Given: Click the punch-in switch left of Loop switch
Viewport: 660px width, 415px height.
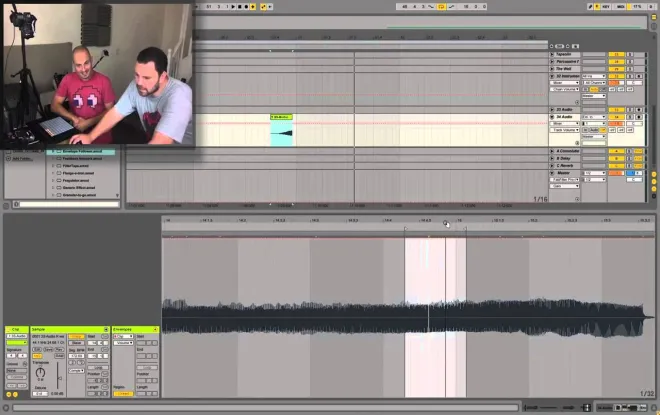Looking at the screenshot, I should (431, 7).
